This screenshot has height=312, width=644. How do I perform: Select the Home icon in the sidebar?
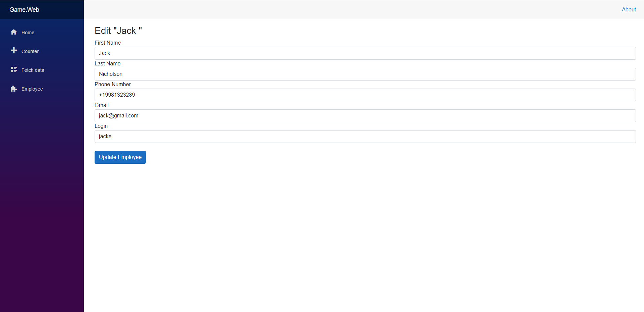point(13,32)
